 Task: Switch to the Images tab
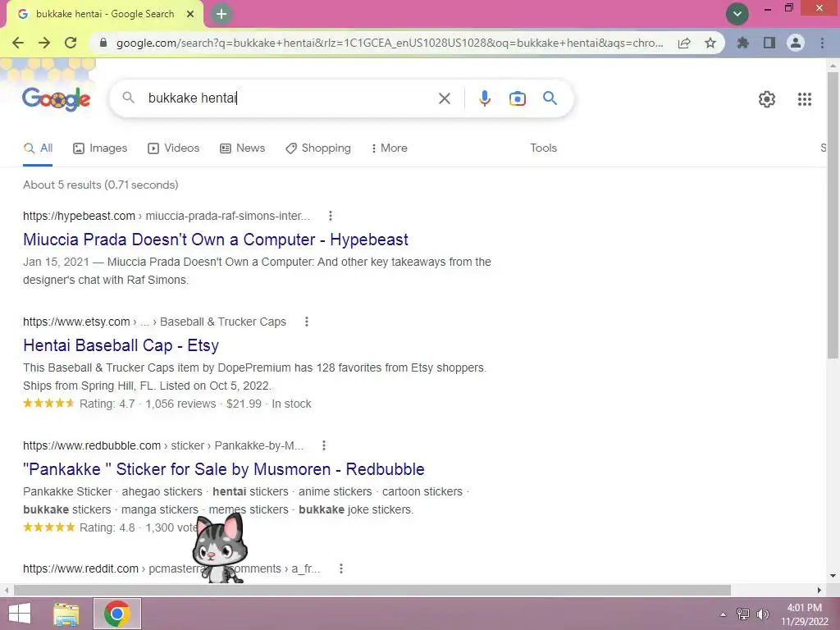click(x=100, y=148)
